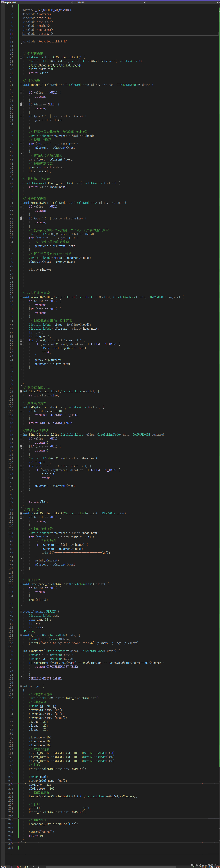This screenshot has height=868, width=220.
Task: Collapse the Find_CircleLinkList function
Action: click(21, 435)
